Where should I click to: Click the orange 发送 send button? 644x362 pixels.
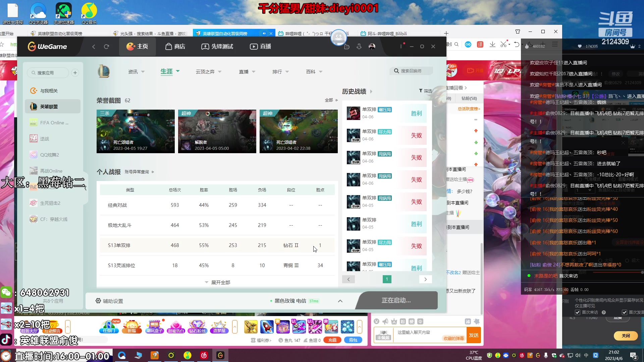tap(474, 335)
